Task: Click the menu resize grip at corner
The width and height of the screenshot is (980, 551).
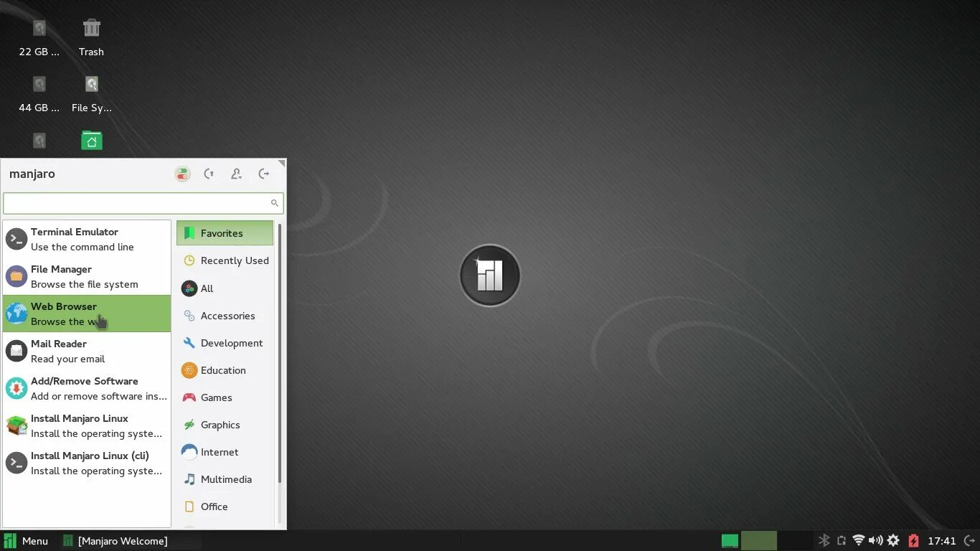Action: (283, 163)
